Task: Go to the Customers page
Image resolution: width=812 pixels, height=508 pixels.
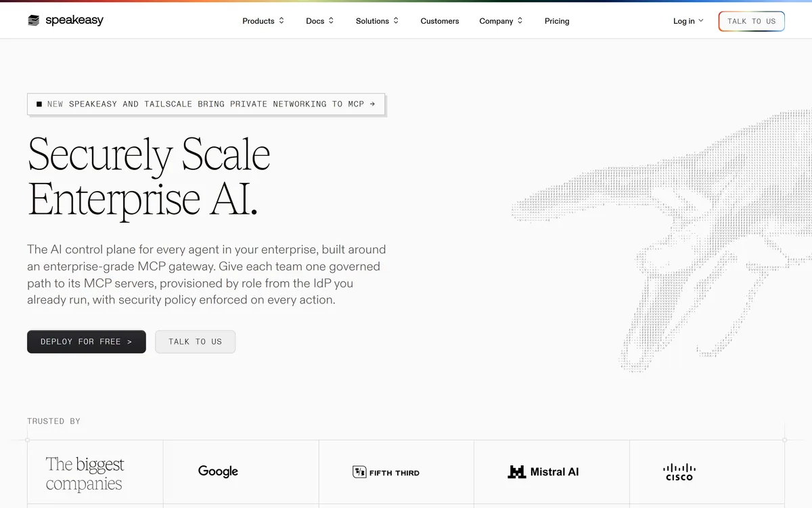Action: click(x=440, y=21)
